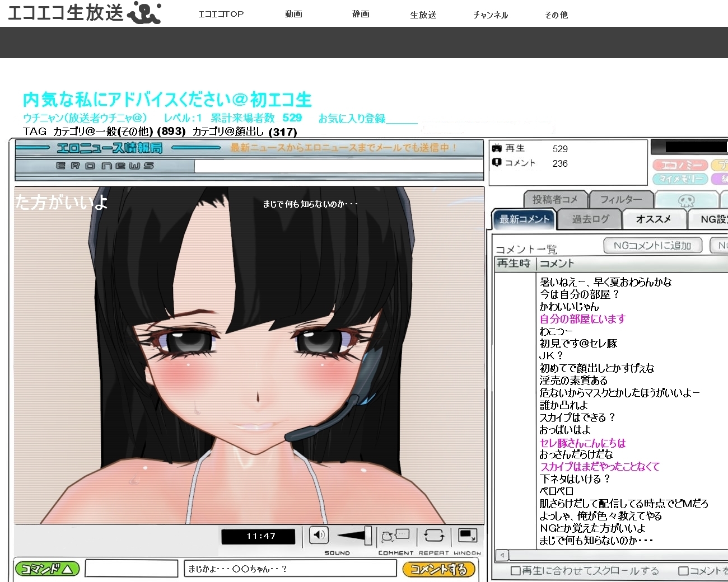Click the comment text input field
728x582 pixels.
(290, 569)
